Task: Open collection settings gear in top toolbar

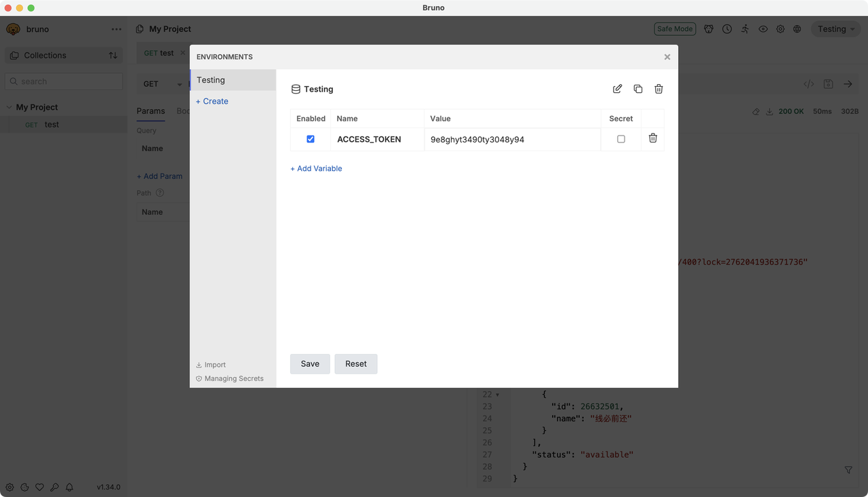Action: coord(781,29)
